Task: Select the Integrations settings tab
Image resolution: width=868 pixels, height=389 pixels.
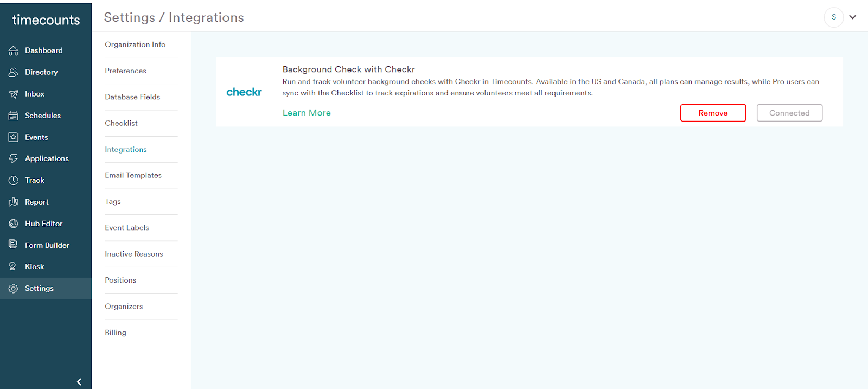Action: [x=126, y=149]
